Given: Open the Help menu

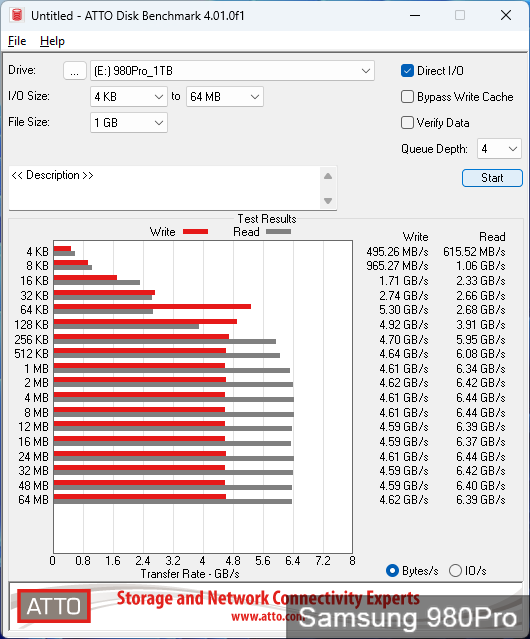Looking at the screenshot, I should pos(52,41).
